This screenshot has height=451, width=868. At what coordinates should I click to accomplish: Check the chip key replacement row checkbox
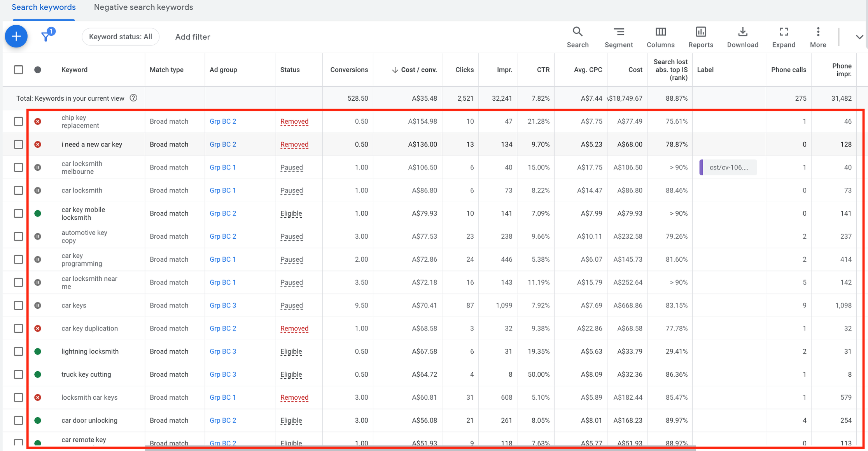(x=18, y=121)
